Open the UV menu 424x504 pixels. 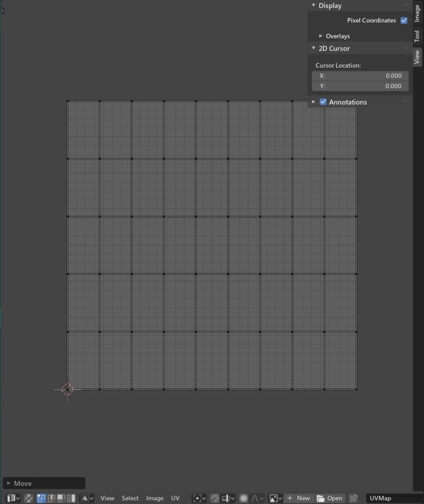[175, 498]
